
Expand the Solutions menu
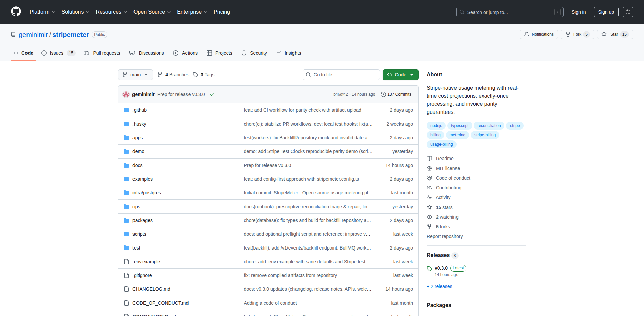click(x=75, y=12)
